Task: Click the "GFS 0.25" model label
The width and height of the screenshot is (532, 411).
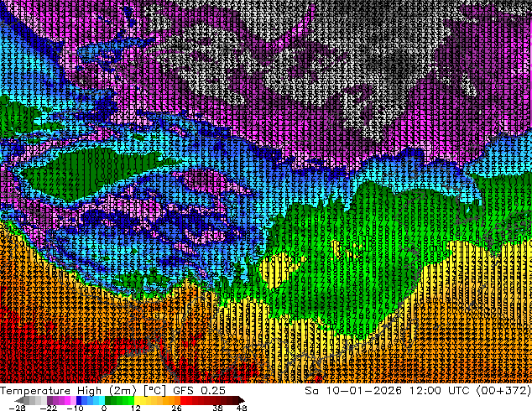Action: tap(199, 391)
